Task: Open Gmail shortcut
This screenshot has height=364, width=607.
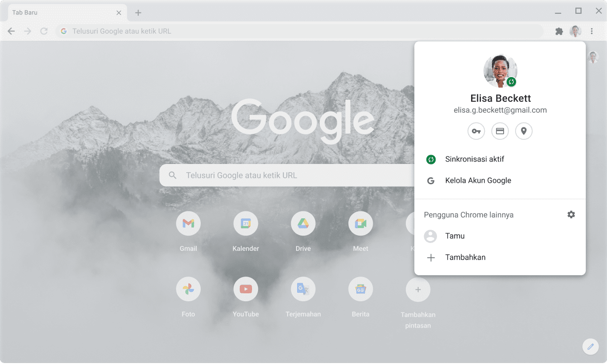Action: coord(188,224)
